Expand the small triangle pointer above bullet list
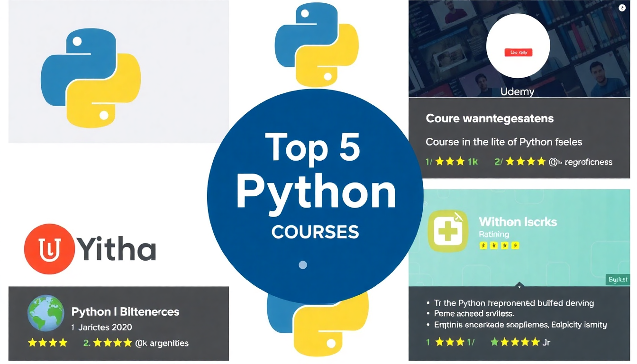 pos(519,286)
